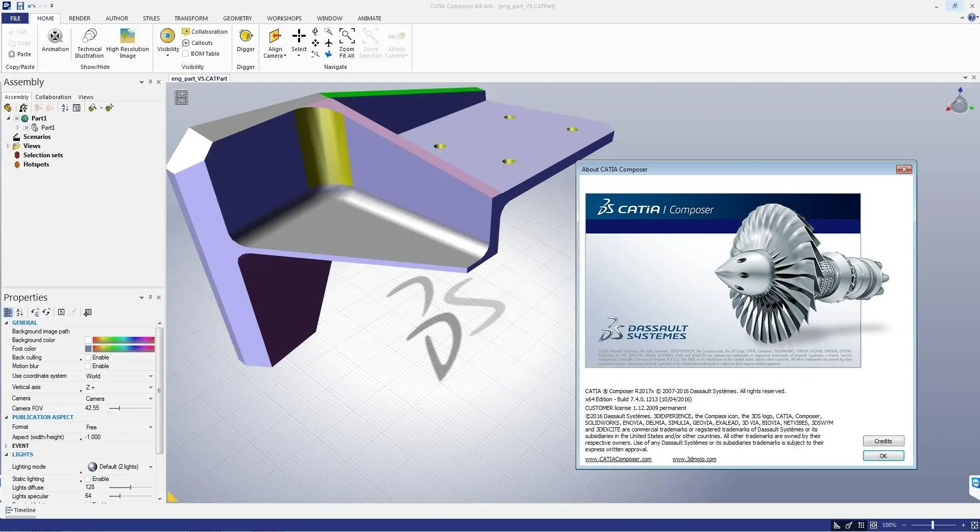The image size is (980, 532).
Task: Click categorized view icon in Properties toolbar
Action: point(8,312)
